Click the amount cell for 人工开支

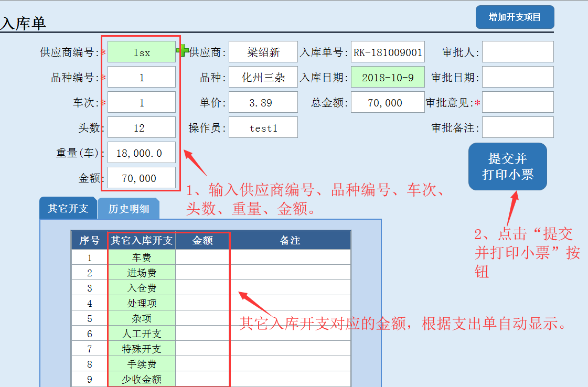tap(202, 334)
